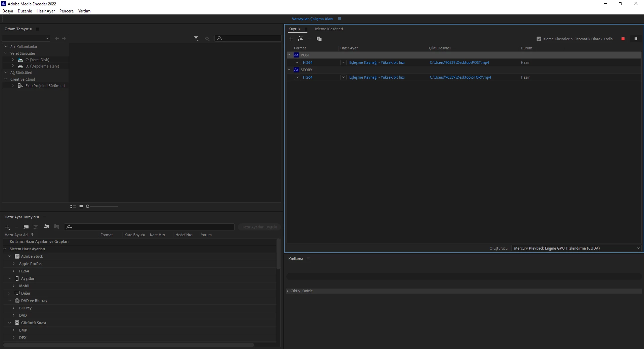The width and height of the screenshot is (644, 349).
Task: Sort by the Hazır Ayar Adı column header
Action: coord(17,235)
